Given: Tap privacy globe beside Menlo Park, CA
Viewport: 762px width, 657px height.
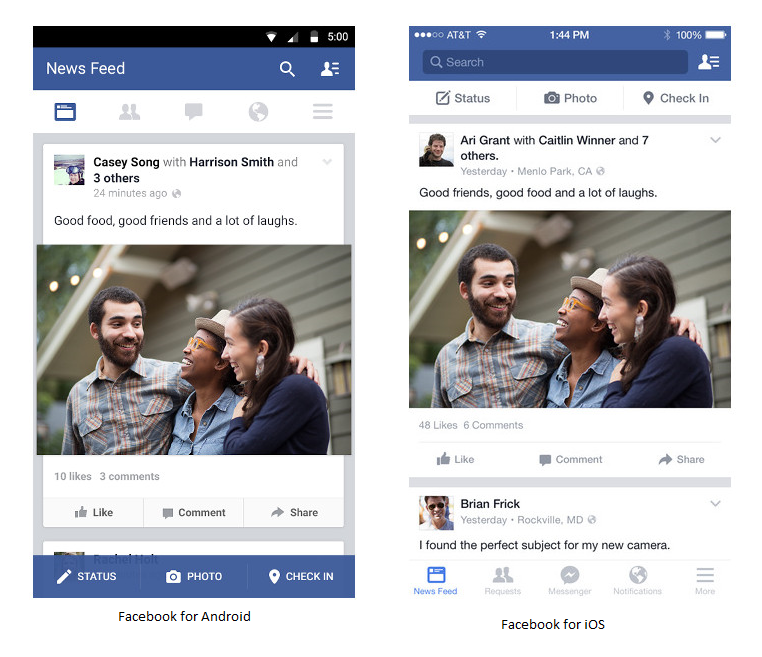Looking at the screenshot, I should click(x=600, y=171).
